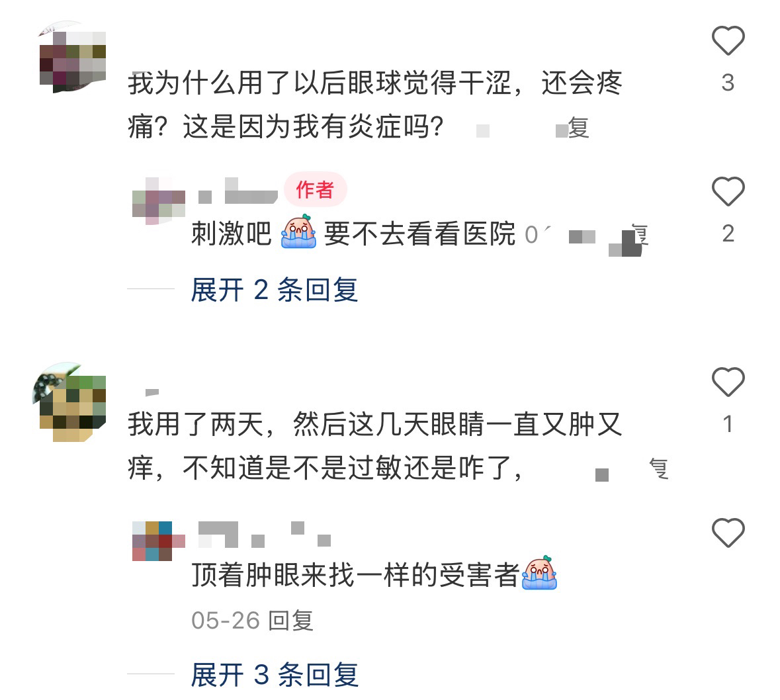The image size is (780, 700).
Task: Like the comment about swollen itchy eyes
Action: pyautogui.click(x=728, y=382)
